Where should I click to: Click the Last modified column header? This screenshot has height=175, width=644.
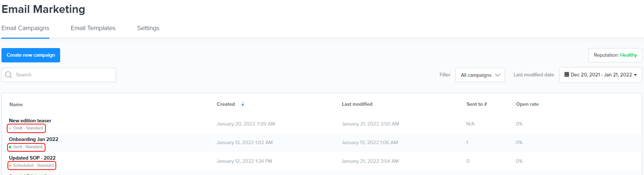[357, 104]
